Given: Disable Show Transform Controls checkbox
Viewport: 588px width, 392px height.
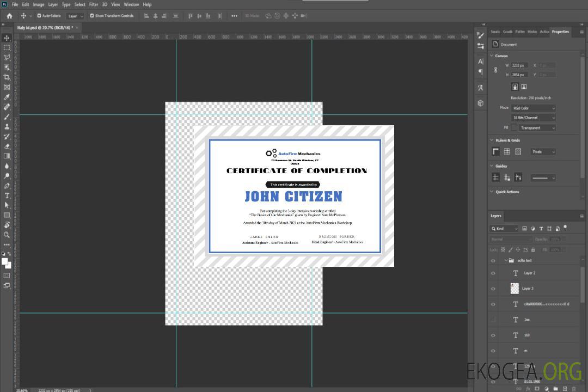Looking at the screenshot, I should point(92,16).
